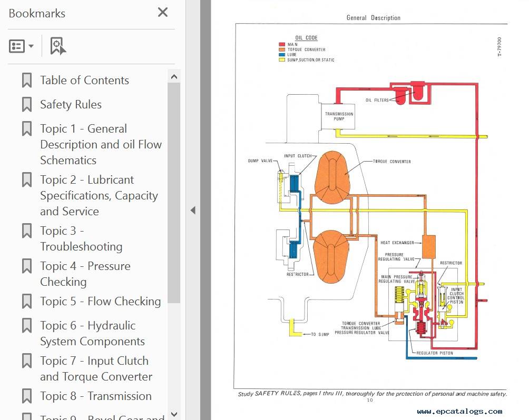Jump to Topic 3 Troubleshooting bookmark
This screenshot has width=529, height=420.
(81, 238)
